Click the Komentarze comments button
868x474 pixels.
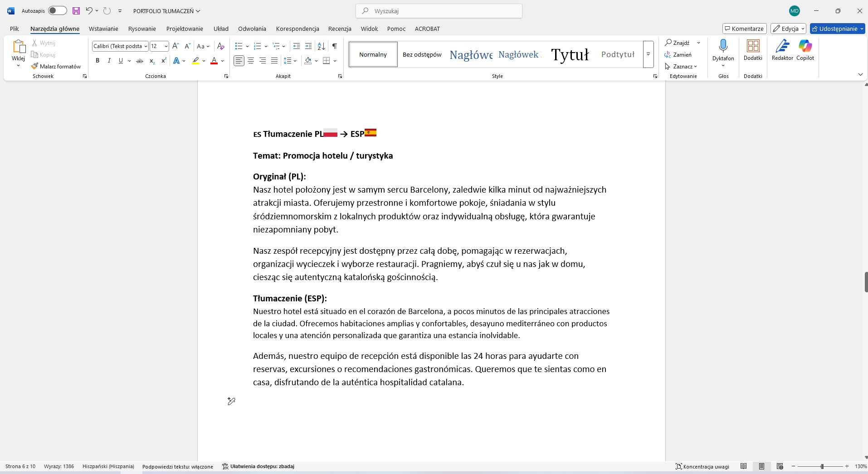point(744,29)
